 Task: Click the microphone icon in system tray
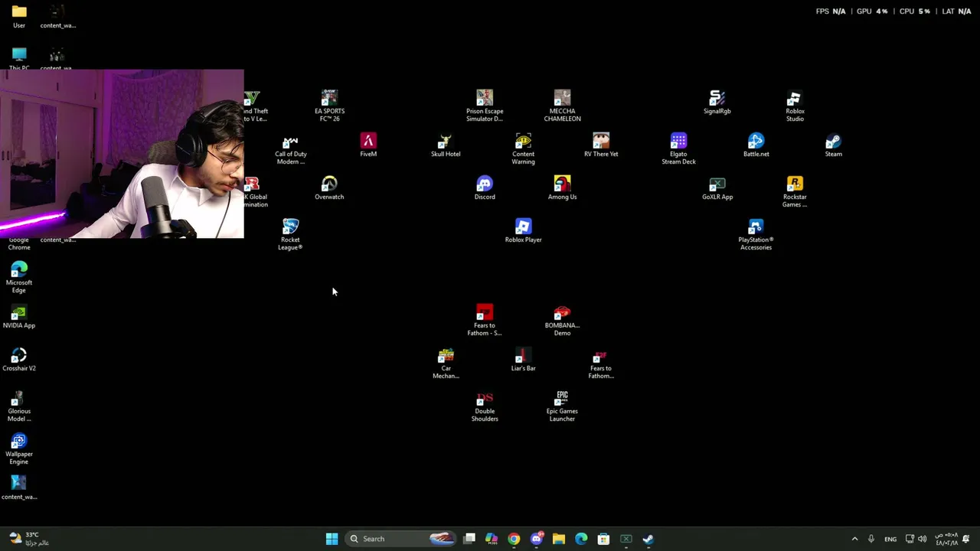click(871, 539)
